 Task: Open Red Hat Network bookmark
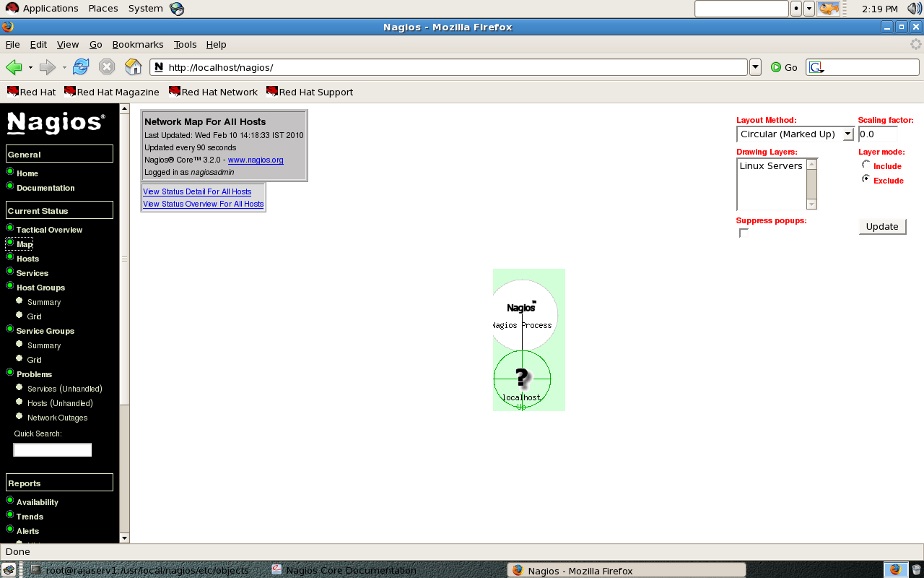(213, 92)
